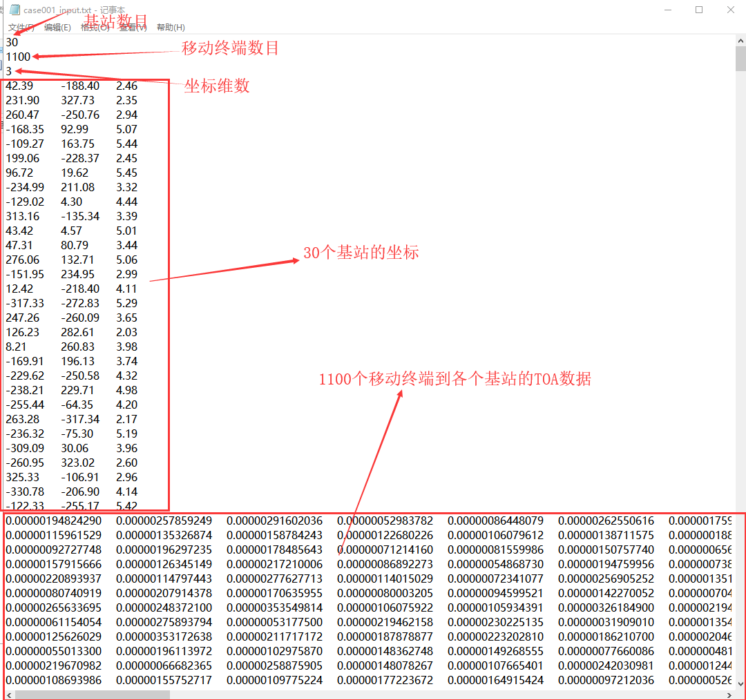Click the value -317.33

tap(25, 303)
